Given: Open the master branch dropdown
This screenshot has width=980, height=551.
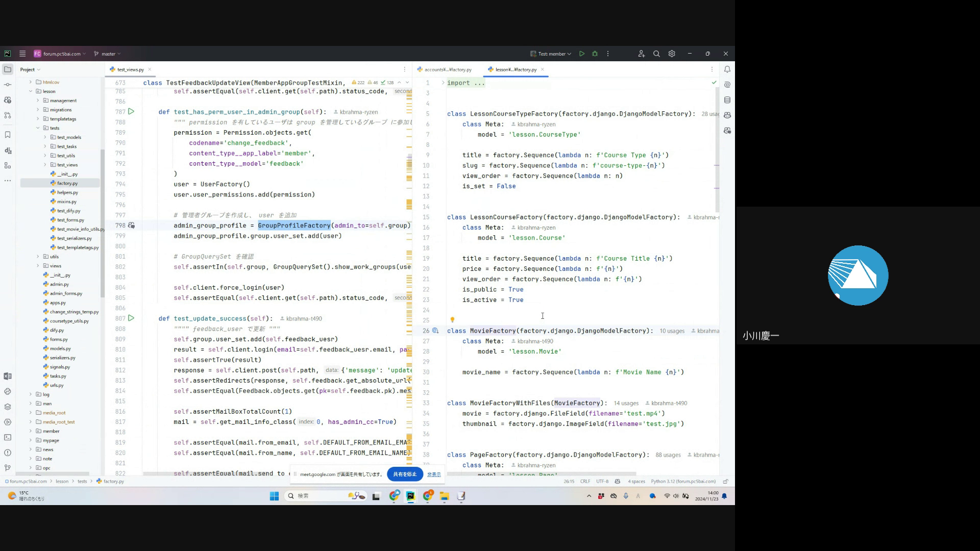Looking at the screenshot, I should (x=108, y=54).
